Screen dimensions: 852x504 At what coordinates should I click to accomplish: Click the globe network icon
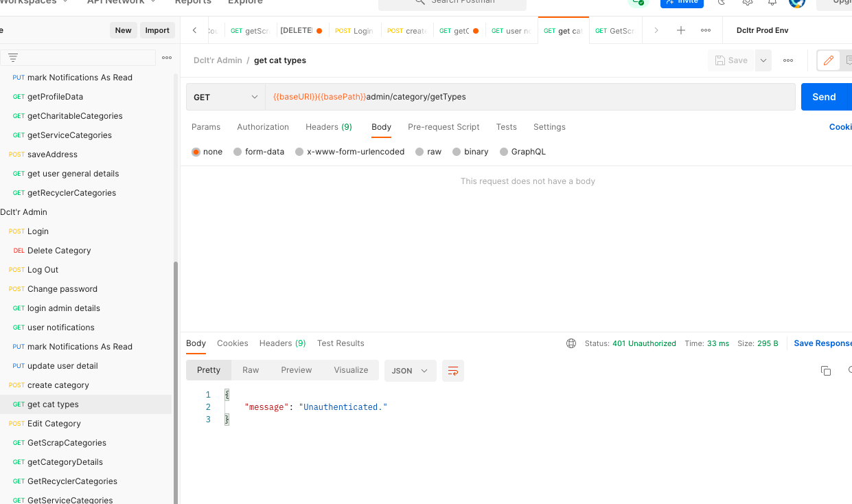coord(571,343)
